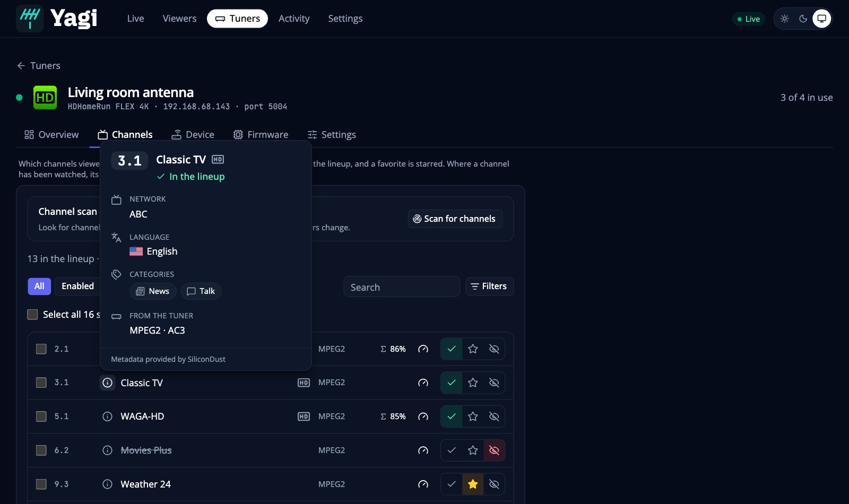Open the Filters dropdown
This screenshot has height=504, width=849.
[x=490, y=286]
